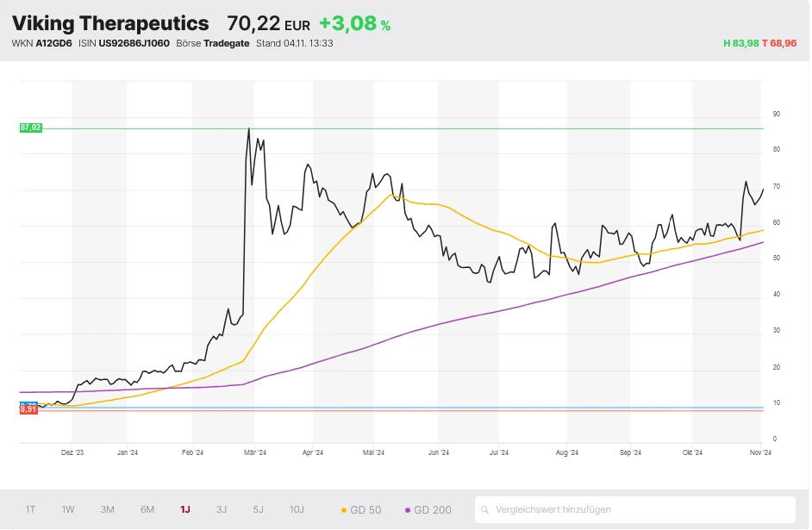The height and width of the screenshot is (530, 812).
Task: Select the 1W chart view
Action: [x=67, y=509]
